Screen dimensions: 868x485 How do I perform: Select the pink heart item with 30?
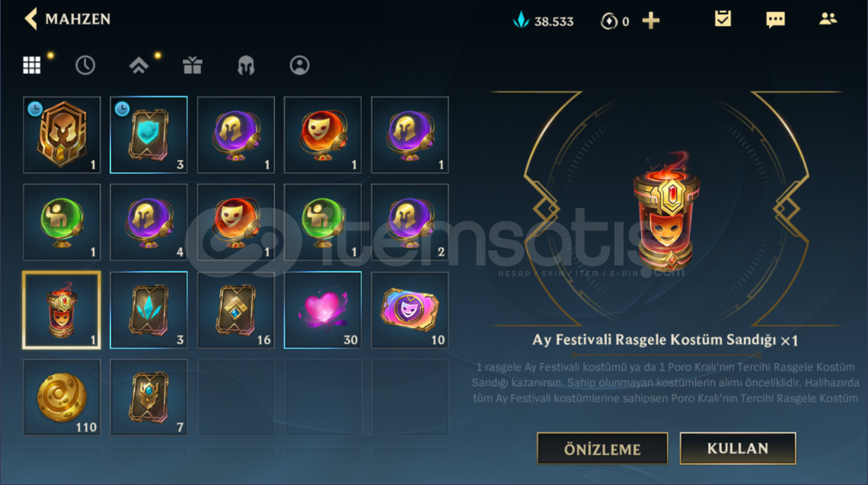tap(323, 310)
